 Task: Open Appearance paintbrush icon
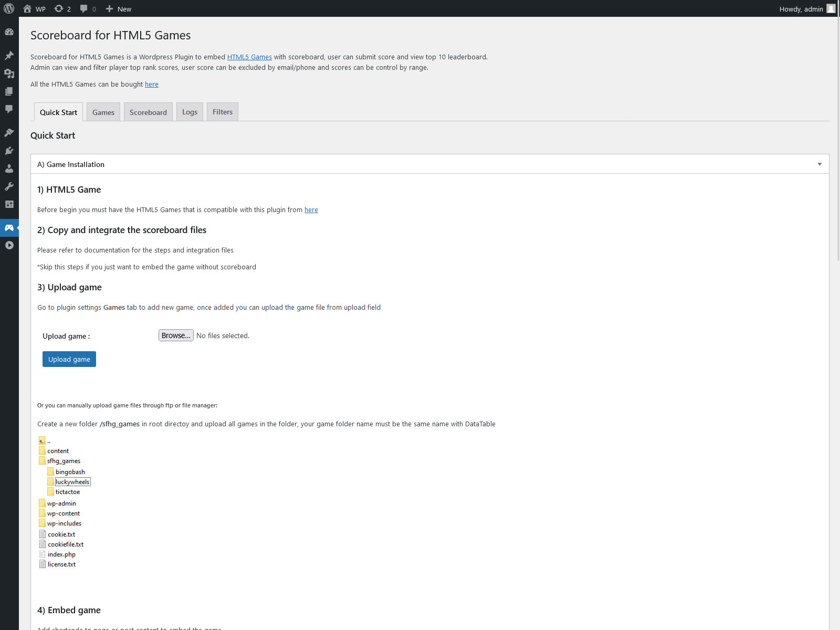pos(9,132)
